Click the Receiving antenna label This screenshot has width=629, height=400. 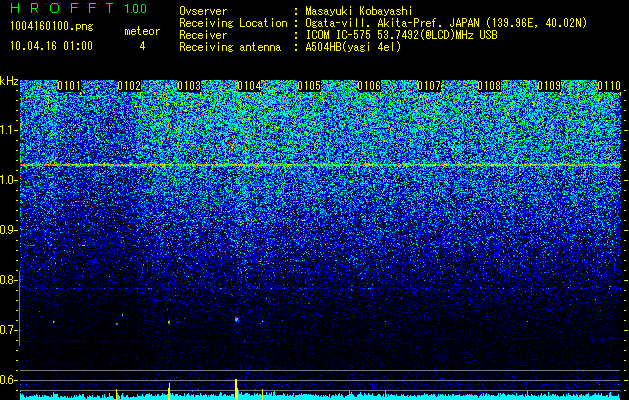pyautogui.click(x=230, y=47)
